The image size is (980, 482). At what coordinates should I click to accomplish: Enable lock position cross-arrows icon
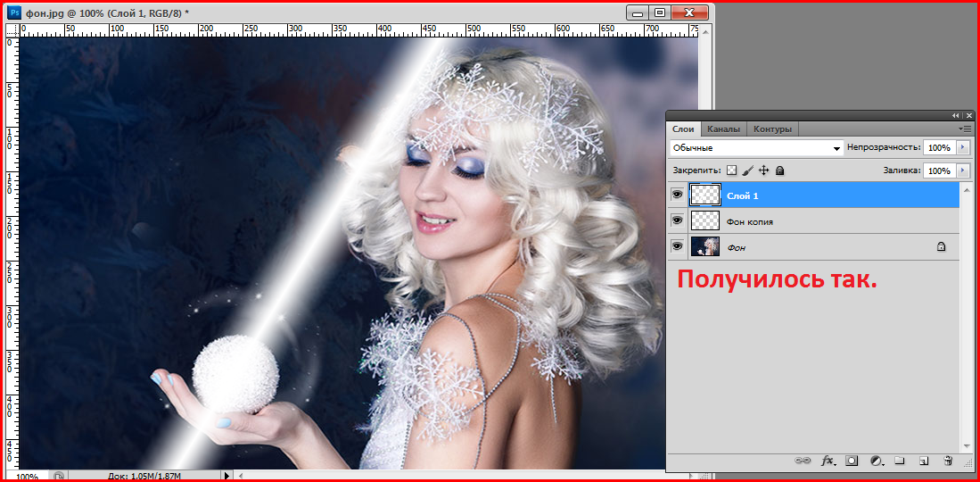[763, 170]
